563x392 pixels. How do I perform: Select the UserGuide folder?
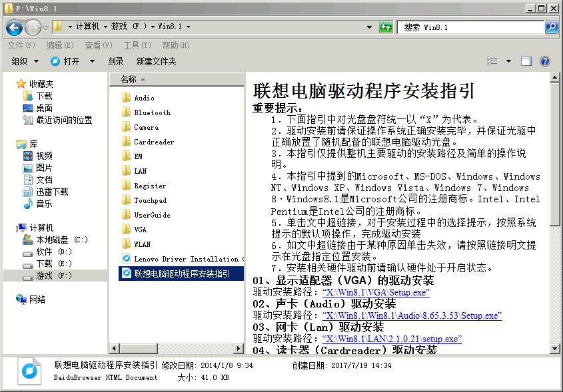pos(146,215)
